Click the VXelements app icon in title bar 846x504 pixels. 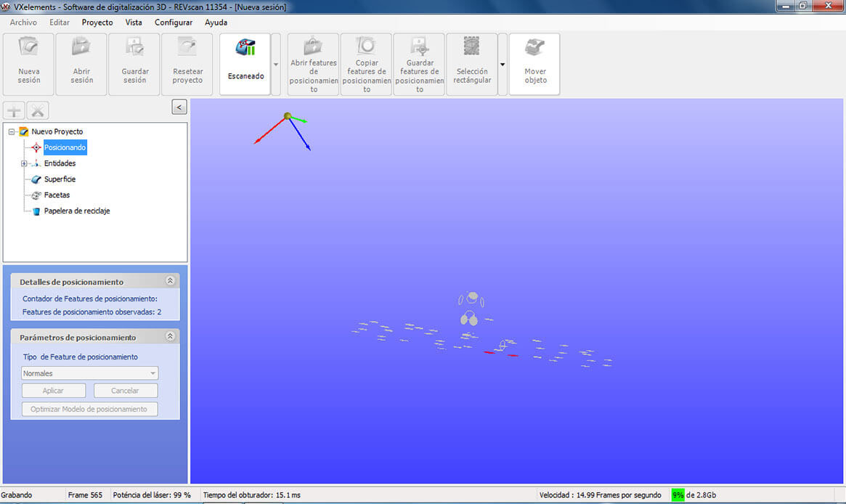[6, 7]
